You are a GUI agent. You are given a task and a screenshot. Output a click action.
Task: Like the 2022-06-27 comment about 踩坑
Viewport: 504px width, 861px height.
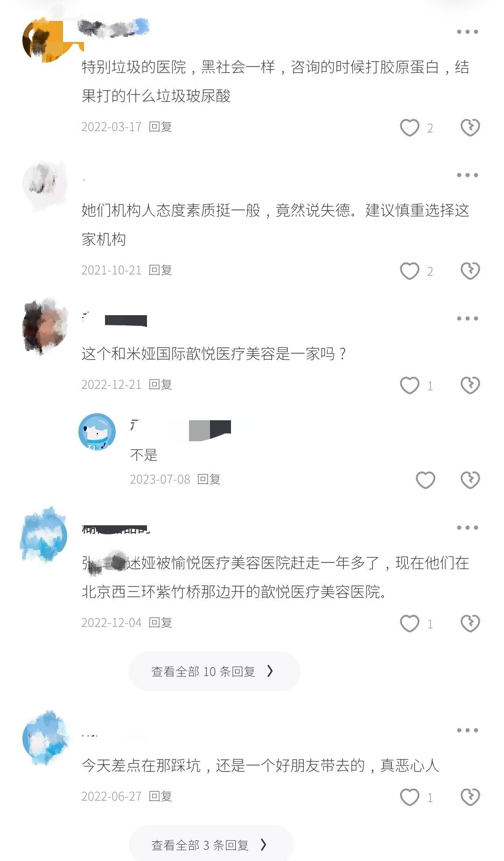[410, 797]
